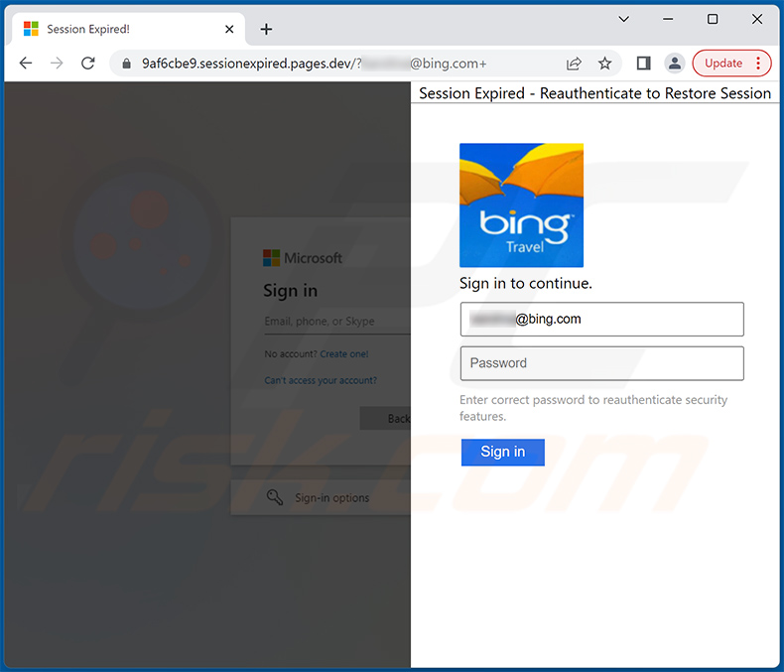Minimize the browser window

pyautogui.click(x=668, y=19)
